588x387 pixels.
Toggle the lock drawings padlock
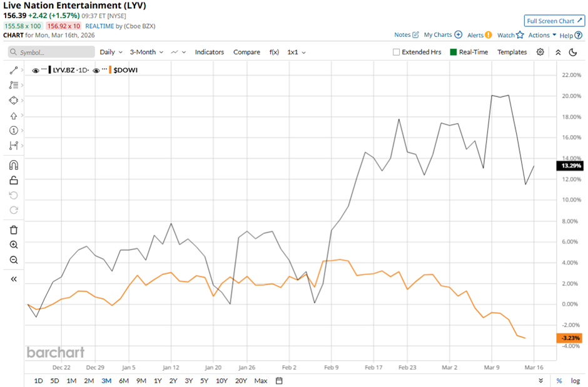click(14, 180)
